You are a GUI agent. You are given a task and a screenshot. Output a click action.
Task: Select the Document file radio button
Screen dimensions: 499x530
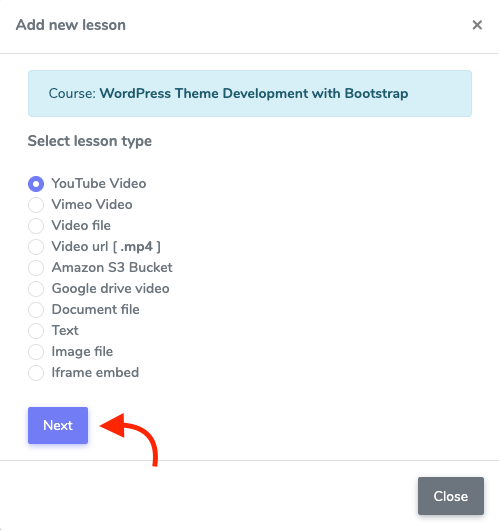pyautogui.click(x=36, y=310)
